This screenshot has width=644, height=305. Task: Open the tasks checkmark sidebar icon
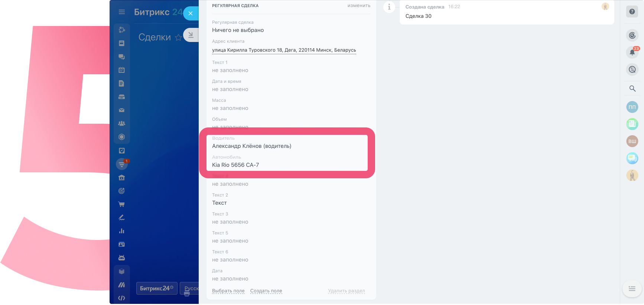(x=121, y=150)
